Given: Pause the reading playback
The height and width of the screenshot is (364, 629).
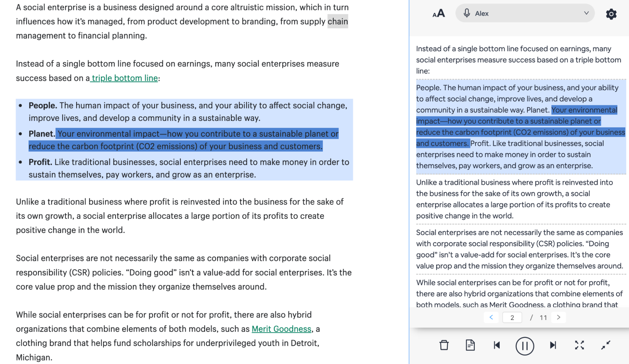Looking at the screenshot, I should click(x=525, y=346).
